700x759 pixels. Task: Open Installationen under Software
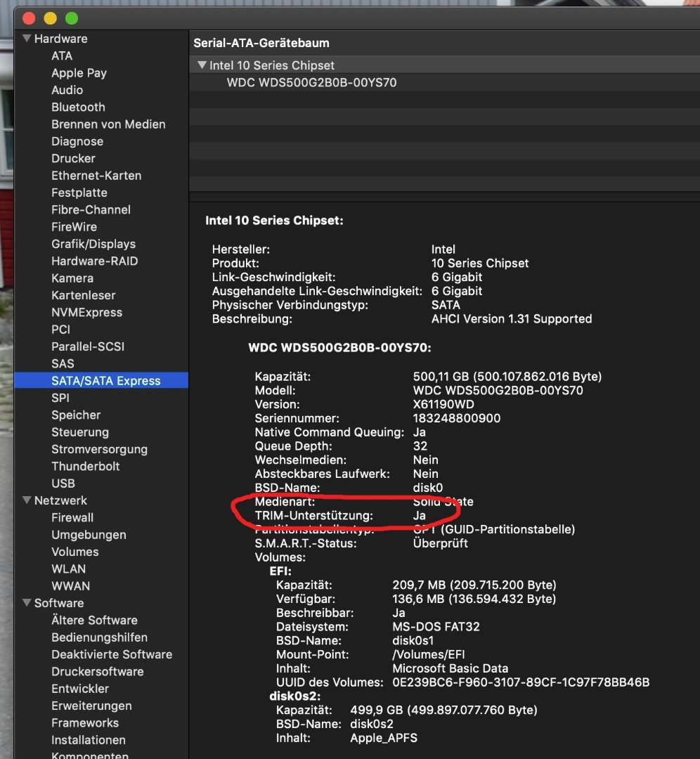(x=89, y=739)
